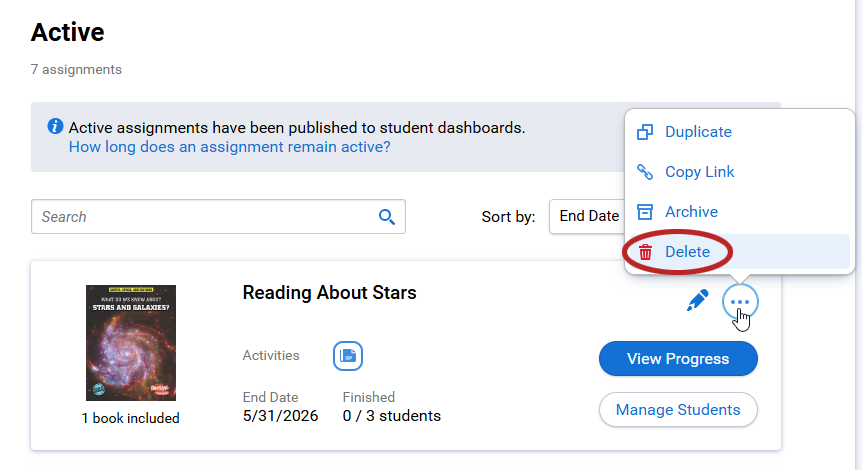Open 'How long does an assignment remain active?' link
The height and width of the screenshot is (470, 862).
(229, 147)
